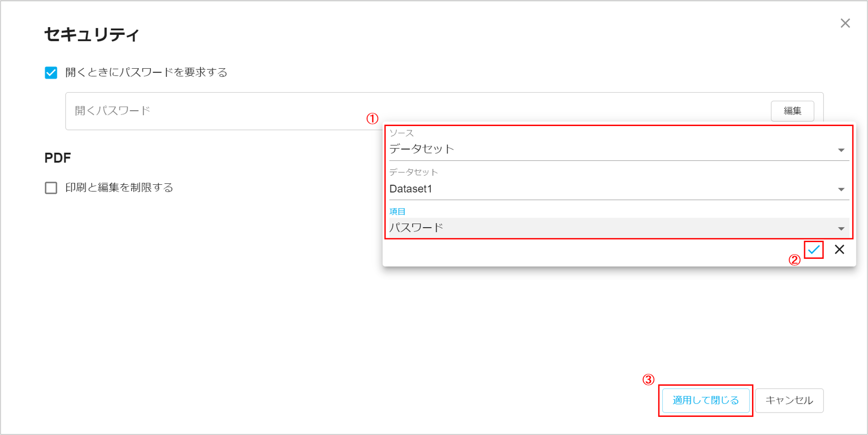Toggle the password requirement checkbox off
Screen dimensions: 868x435
tap(51, 72)
